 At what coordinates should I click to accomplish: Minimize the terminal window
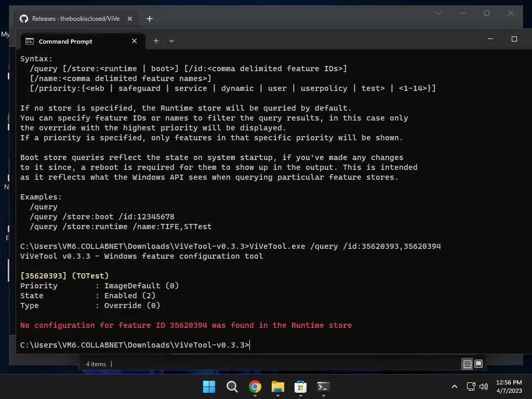click(490, 39)
